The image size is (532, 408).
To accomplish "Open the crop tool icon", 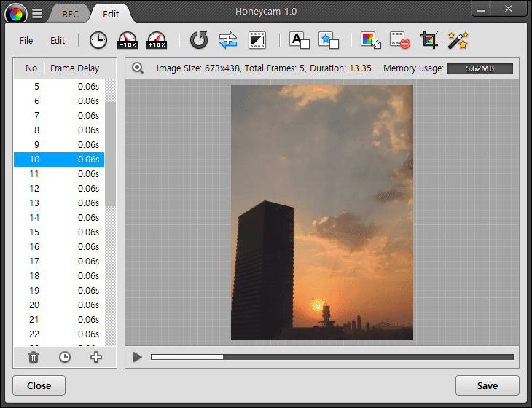I will point(429,40).
